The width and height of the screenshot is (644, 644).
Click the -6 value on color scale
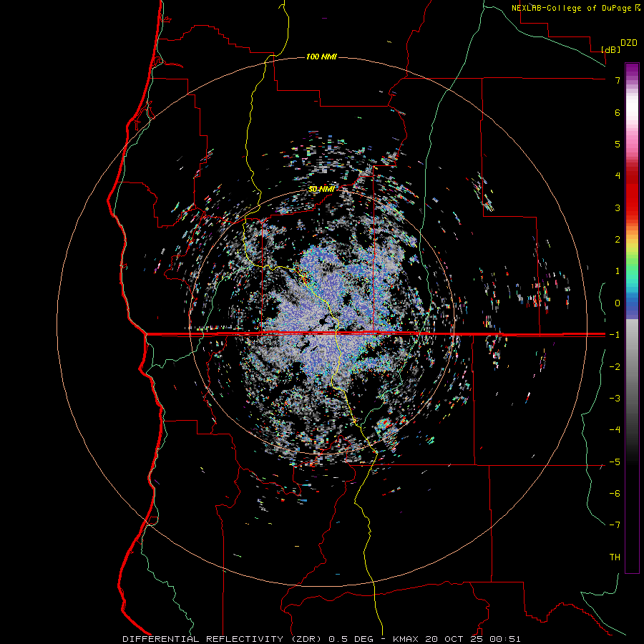(x=615, y=494)
